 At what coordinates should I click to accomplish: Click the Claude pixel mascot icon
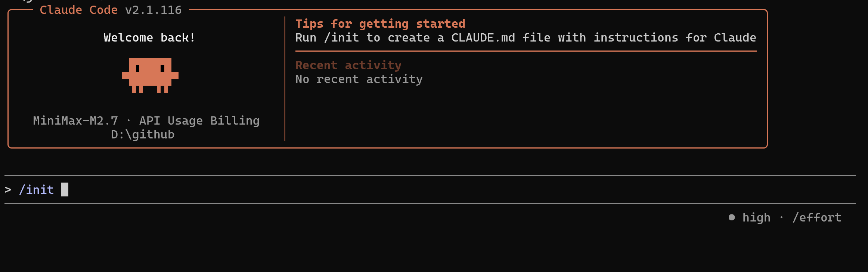150,75
